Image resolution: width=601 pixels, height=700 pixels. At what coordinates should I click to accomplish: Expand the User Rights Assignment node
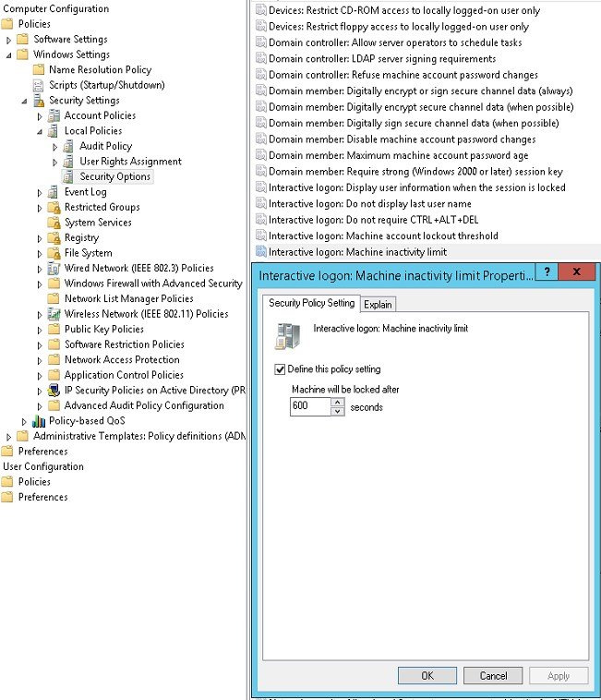point(54,163)
